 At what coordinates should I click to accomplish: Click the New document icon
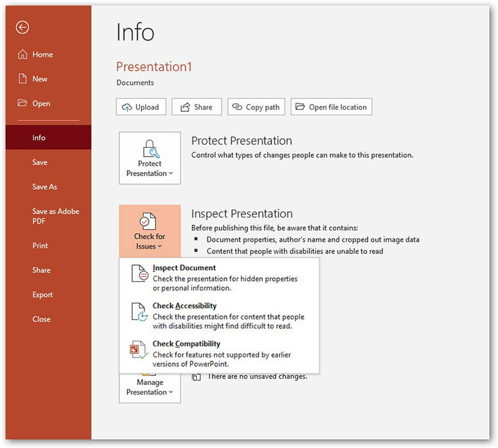tap(23, 79)
